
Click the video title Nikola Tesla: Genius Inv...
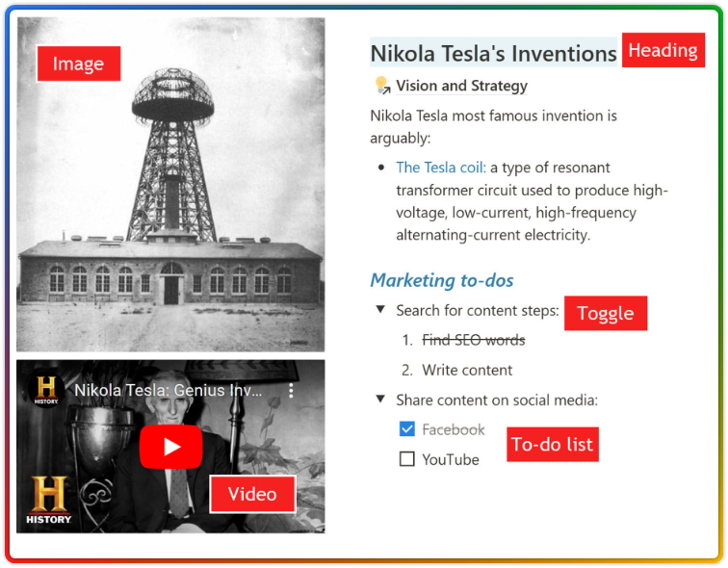coord(169,390)
